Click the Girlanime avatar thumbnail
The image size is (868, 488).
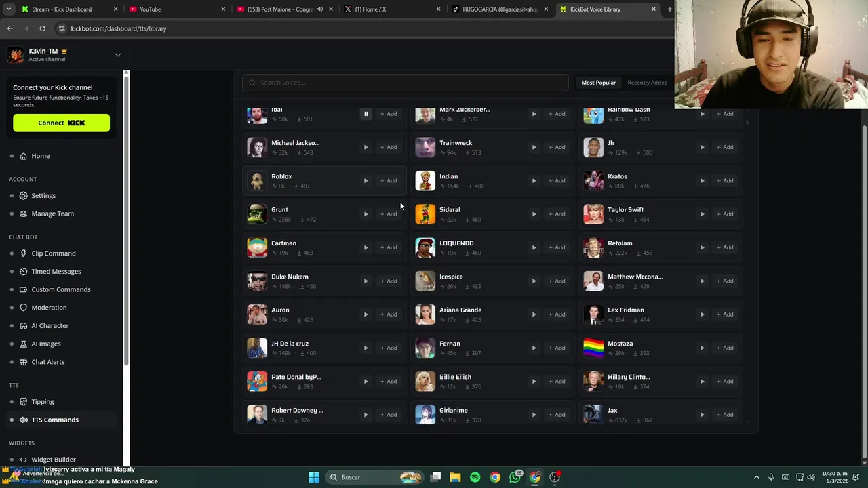tap(425, 414)
